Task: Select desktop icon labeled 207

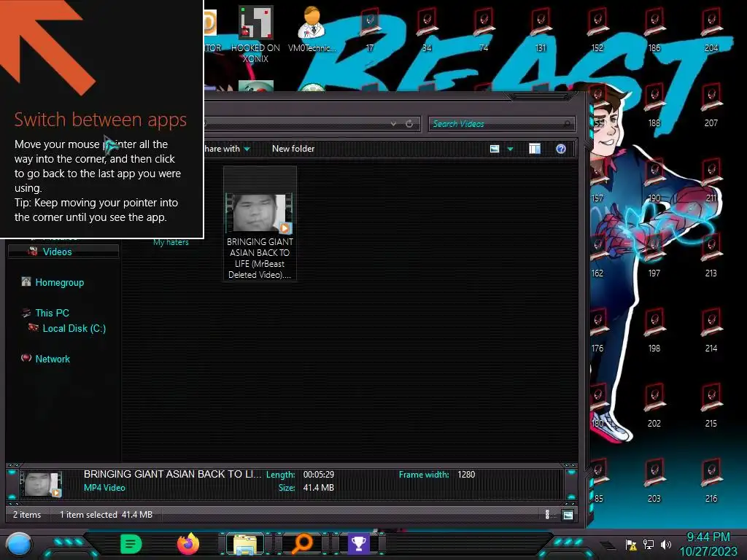Action: coord(711,105)
